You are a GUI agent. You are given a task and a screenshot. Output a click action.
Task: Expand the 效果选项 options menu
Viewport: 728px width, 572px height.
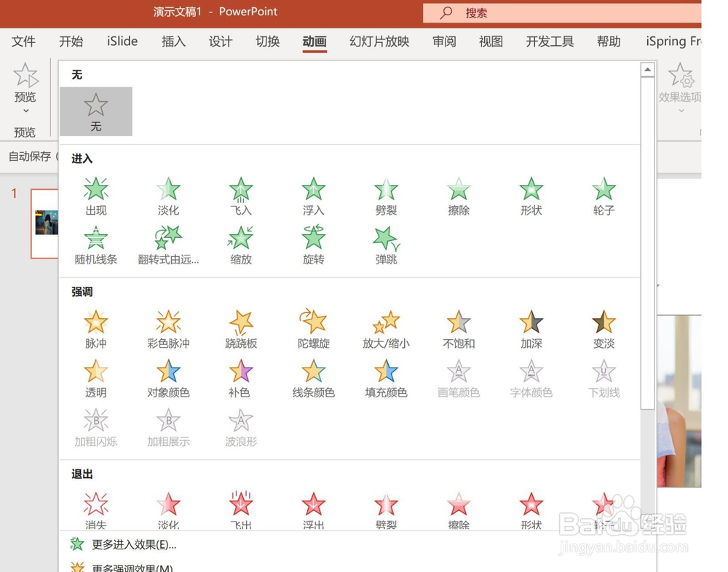point(681,109)
